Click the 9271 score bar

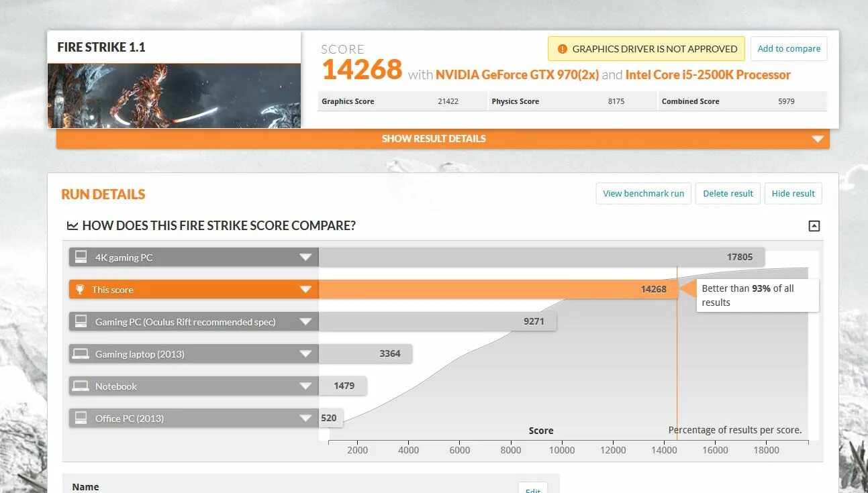tap(437, 322)
